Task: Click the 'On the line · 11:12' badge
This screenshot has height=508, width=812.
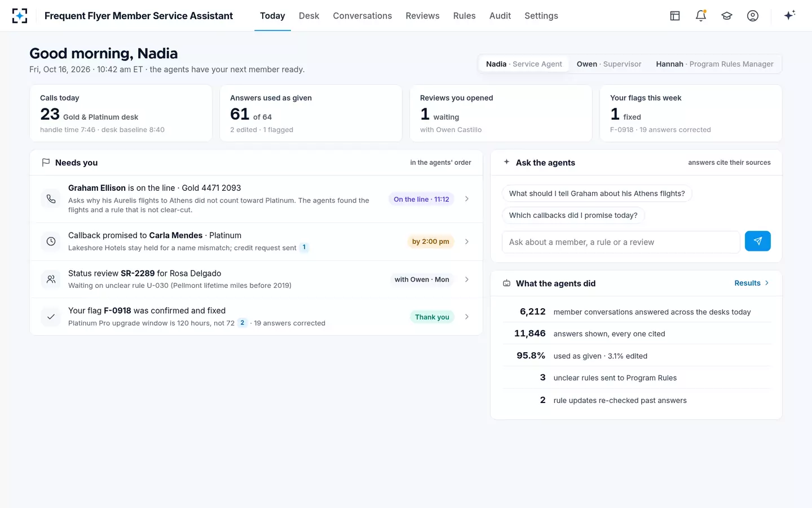Action: [421, 199]
